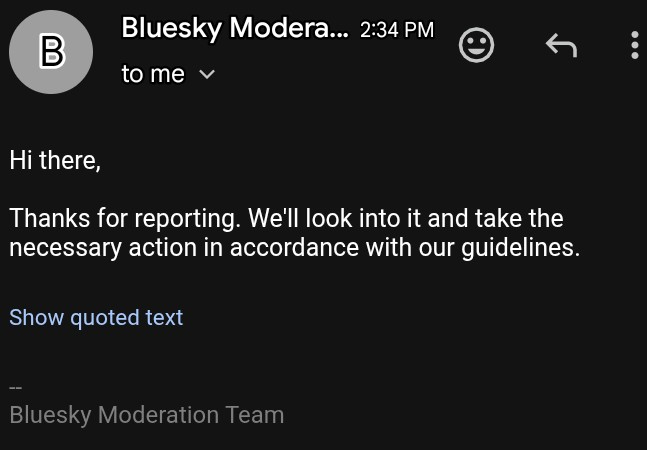Viewport: 647px width, 450px height.
Task: Click the "Hi there," greeting line
Action: click(55, 160)
